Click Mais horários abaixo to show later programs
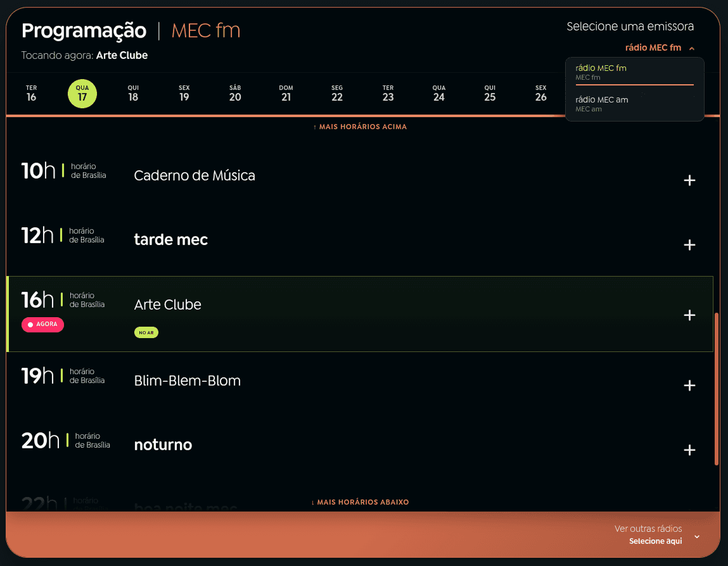 click(360, 502)
